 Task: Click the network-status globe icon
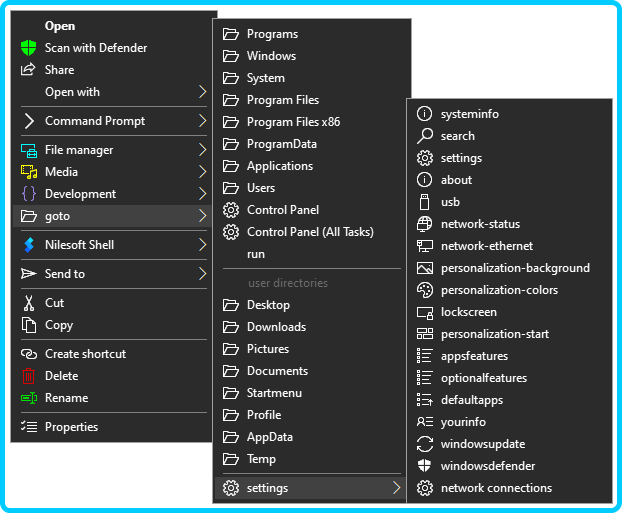click(x=424, y=224)
